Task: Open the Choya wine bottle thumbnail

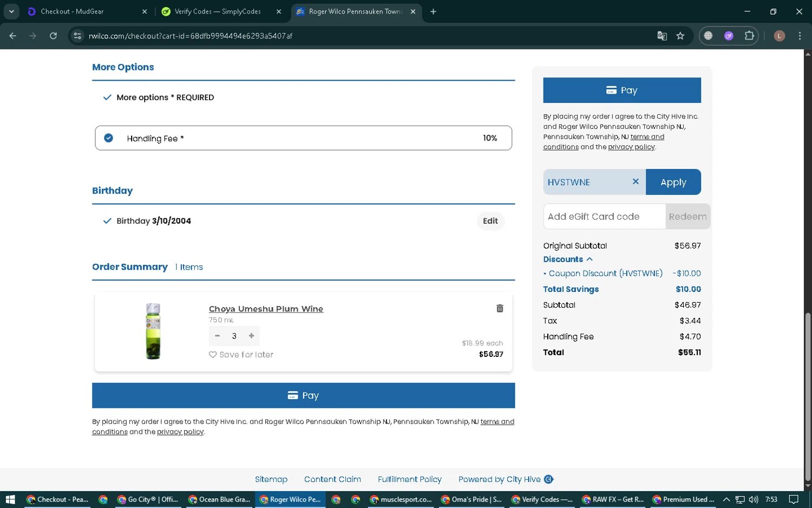Action: click(153, 331)
